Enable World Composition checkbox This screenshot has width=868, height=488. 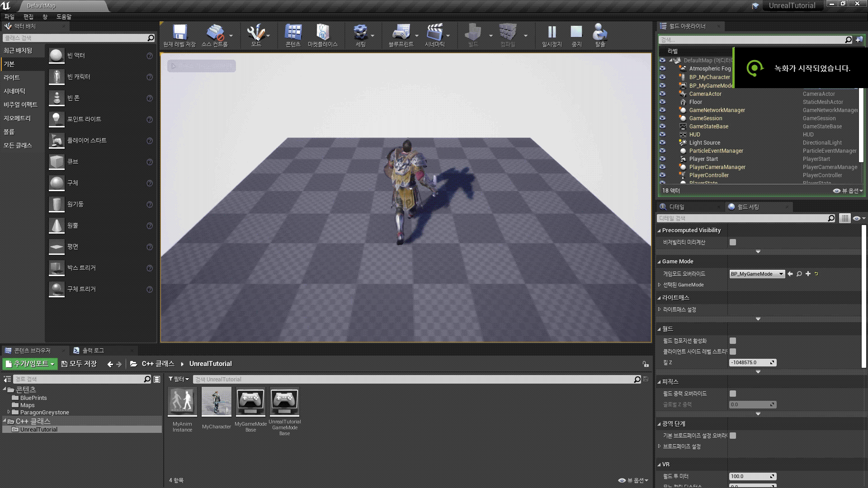pos(733,341)
